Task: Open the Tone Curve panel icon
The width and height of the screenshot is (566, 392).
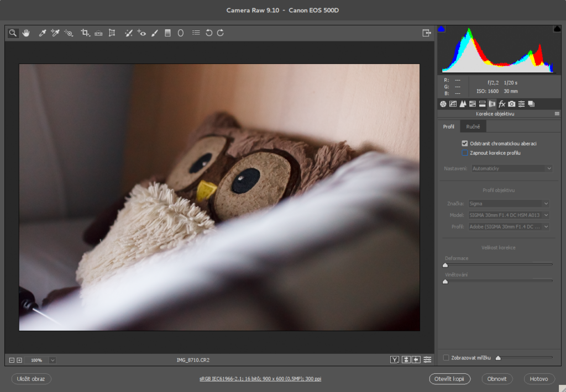Action: pyautogui.click(x=453, y=103)
